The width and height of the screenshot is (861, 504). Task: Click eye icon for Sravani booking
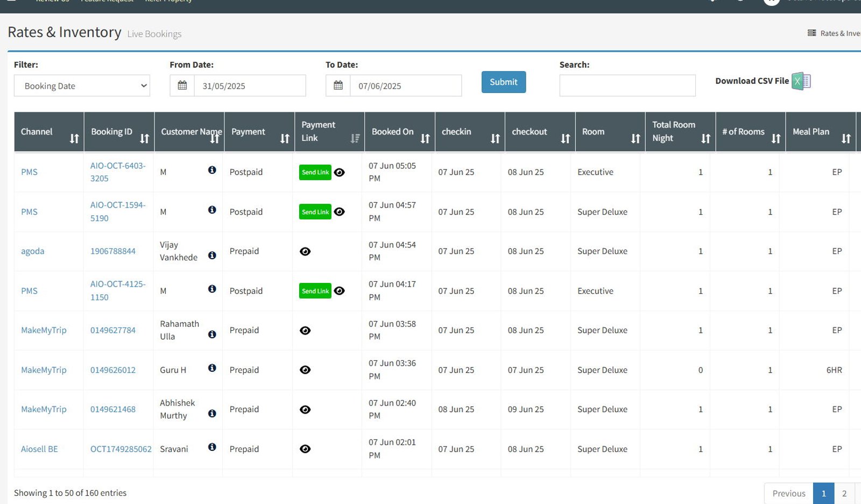pyautogui.click(x=305, y=449)
